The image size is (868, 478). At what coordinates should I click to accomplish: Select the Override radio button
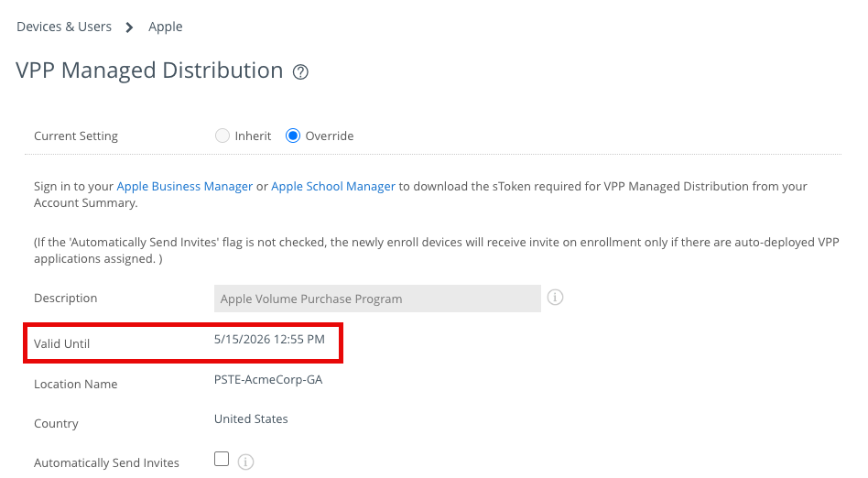pyautogui.click(x=293, y=136)
